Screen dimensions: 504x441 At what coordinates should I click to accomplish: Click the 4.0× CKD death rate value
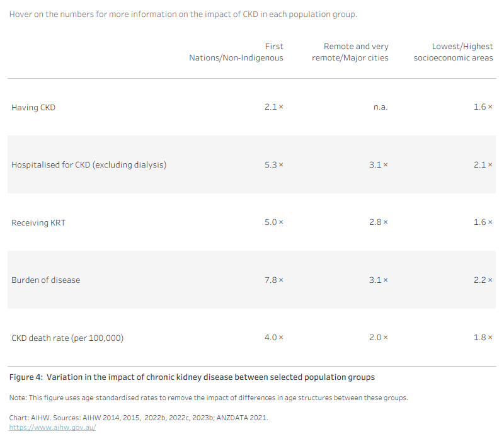point(274,338)
